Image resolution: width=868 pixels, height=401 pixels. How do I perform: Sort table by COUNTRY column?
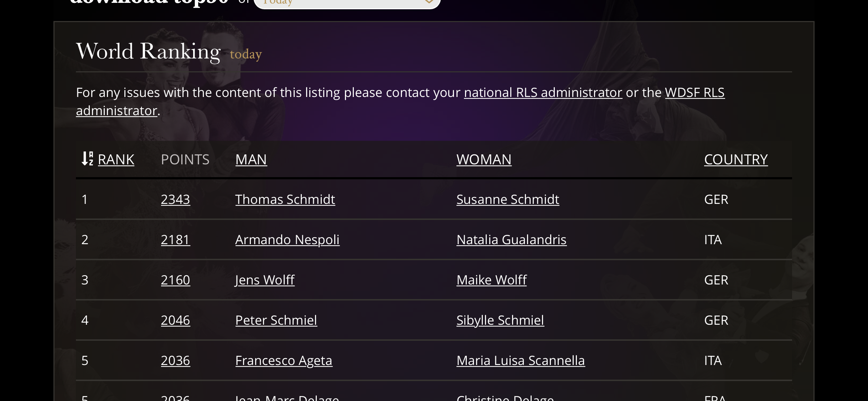click(x=736, y=159)
